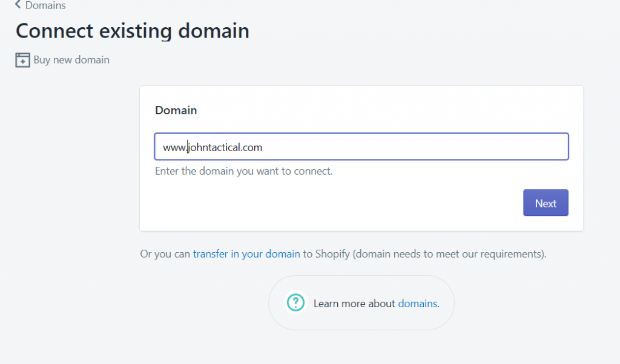Focus the Domain input at its empty right side
Screen dimensions: 620x364
pyautogui.click(x=415, y=146)
